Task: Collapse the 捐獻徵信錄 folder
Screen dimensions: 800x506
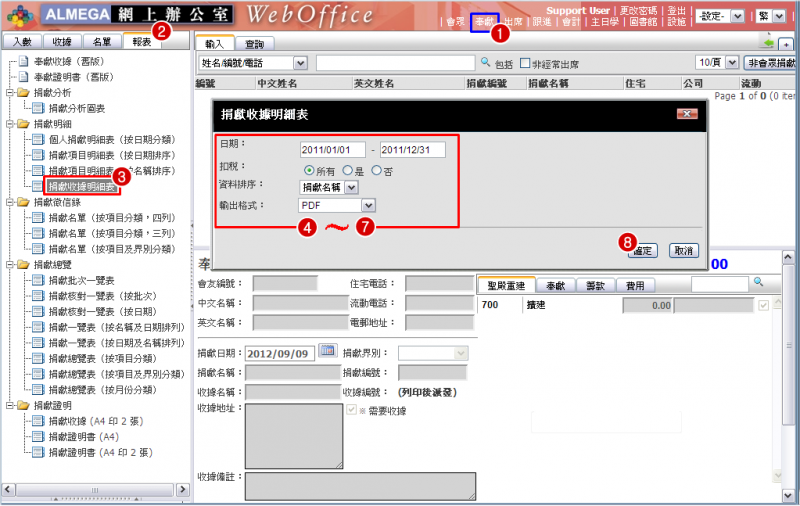Action: pyautogui.click(x=10, y=202)
